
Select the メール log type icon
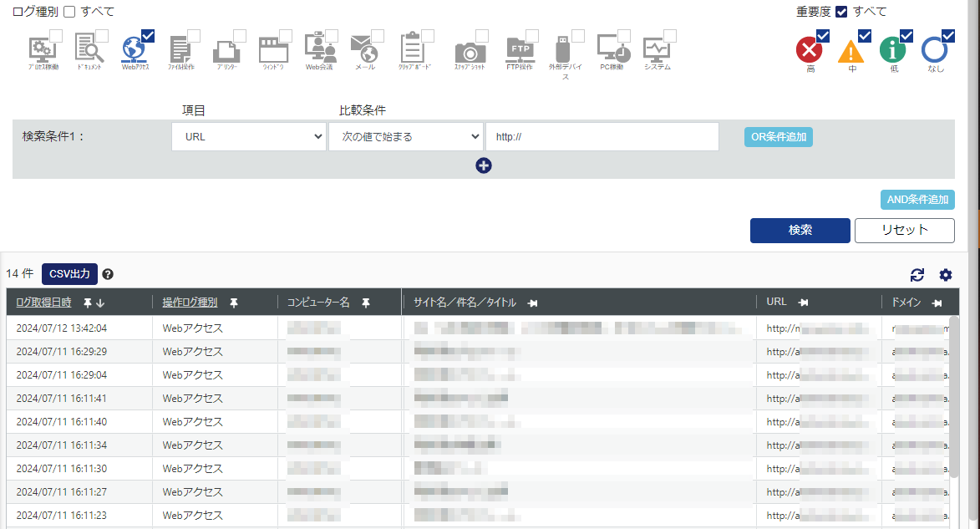tap(365, 50)
